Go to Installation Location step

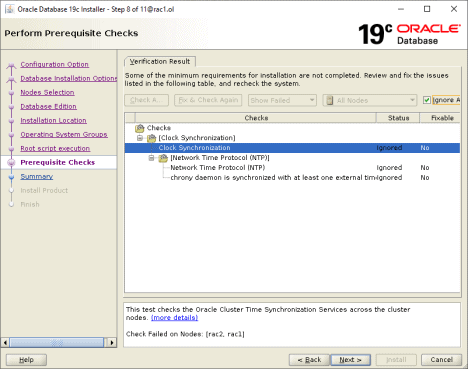coord(53,120)
